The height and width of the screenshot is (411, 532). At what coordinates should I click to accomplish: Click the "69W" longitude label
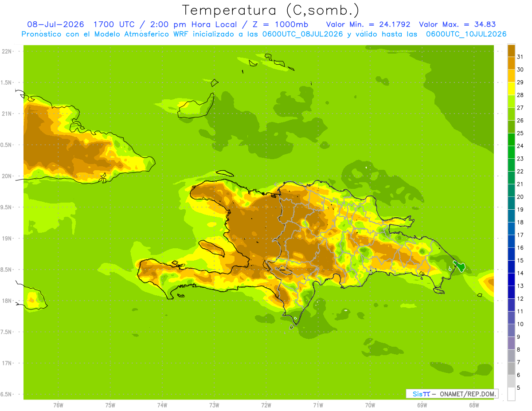click(422, 406)
